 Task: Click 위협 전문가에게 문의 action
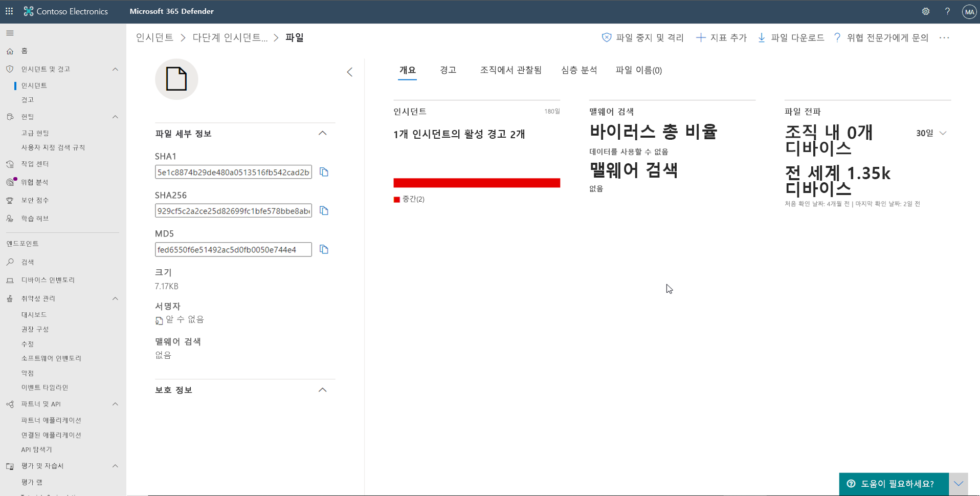tap(881, 37)
